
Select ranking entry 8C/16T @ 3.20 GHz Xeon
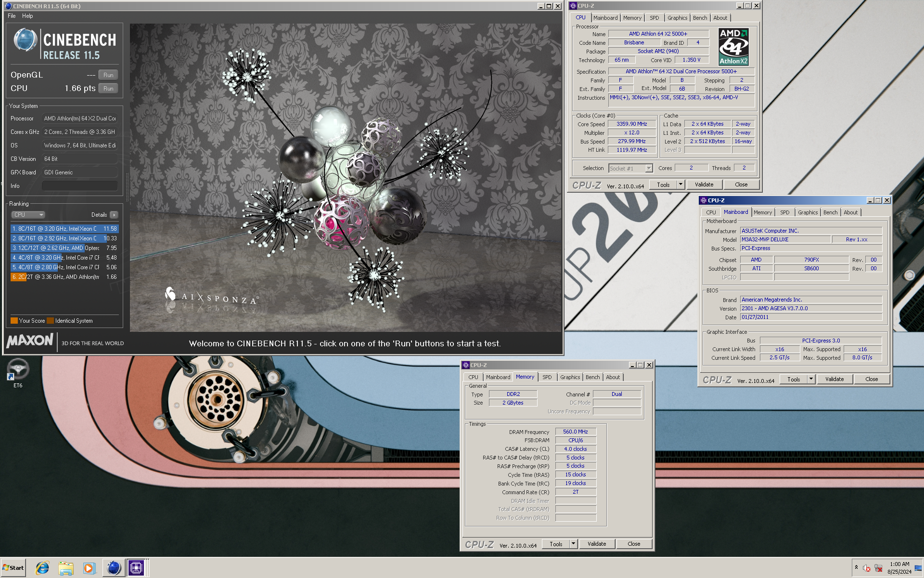[x=64, y=229]
